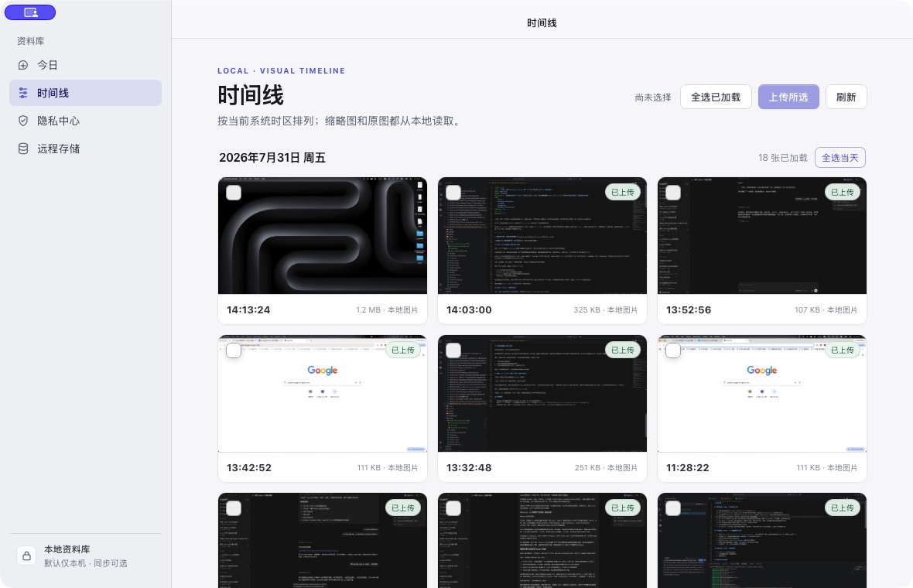913x588 pixels.
Task: Click the 今日 plus-circle icon
Action: tap(22, 65)
